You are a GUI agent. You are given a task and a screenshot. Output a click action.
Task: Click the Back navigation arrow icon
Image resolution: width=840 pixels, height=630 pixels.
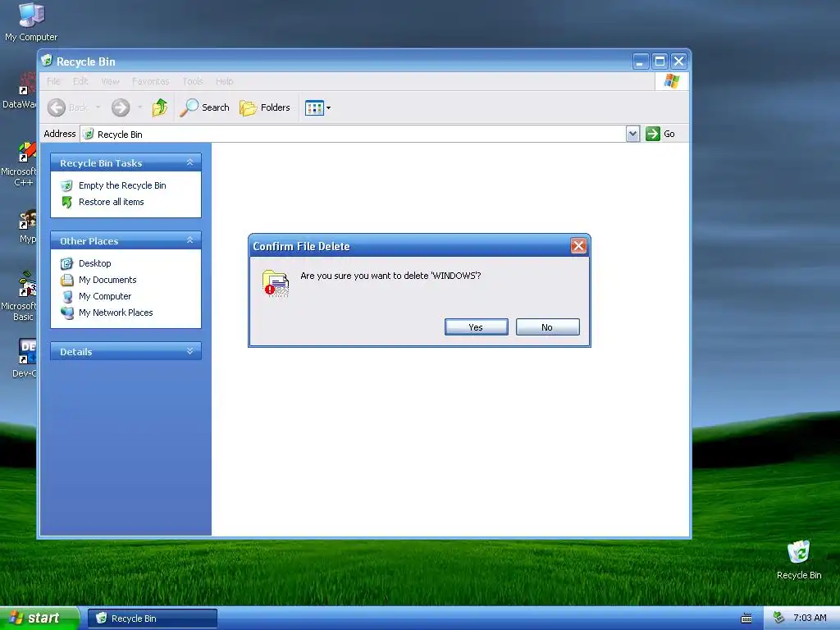click(x=57, y=107)
